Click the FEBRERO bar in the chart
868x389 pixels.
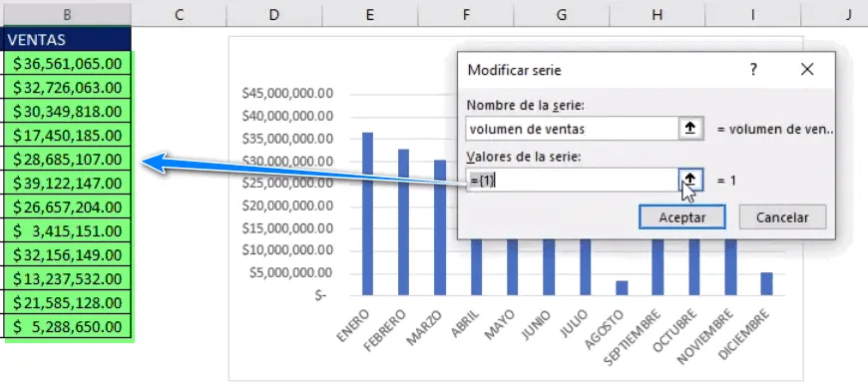point(403,221)
